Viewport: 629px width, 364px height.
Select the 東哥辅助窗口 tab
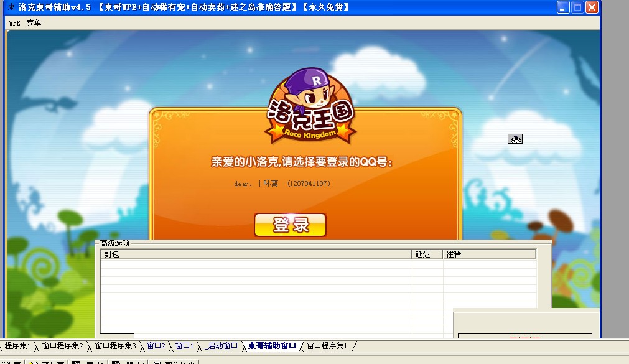point(272,346)
